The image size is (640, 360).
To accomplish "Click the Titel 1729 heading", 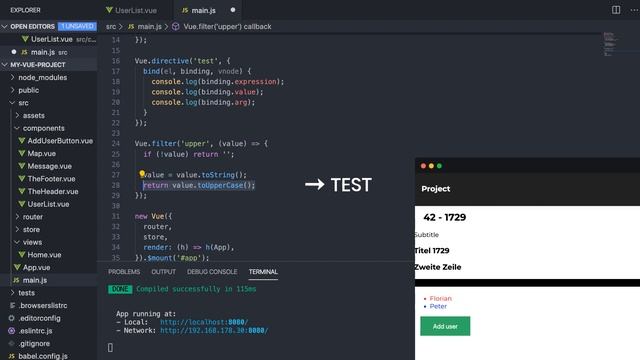I will click(x=432, y=251).
